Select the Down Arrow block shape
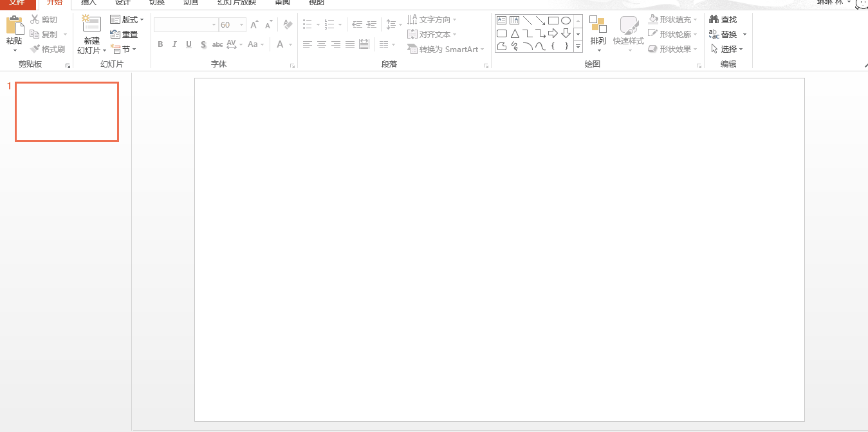Viewport: 868px width, 432px height. [x=566, y=33]
